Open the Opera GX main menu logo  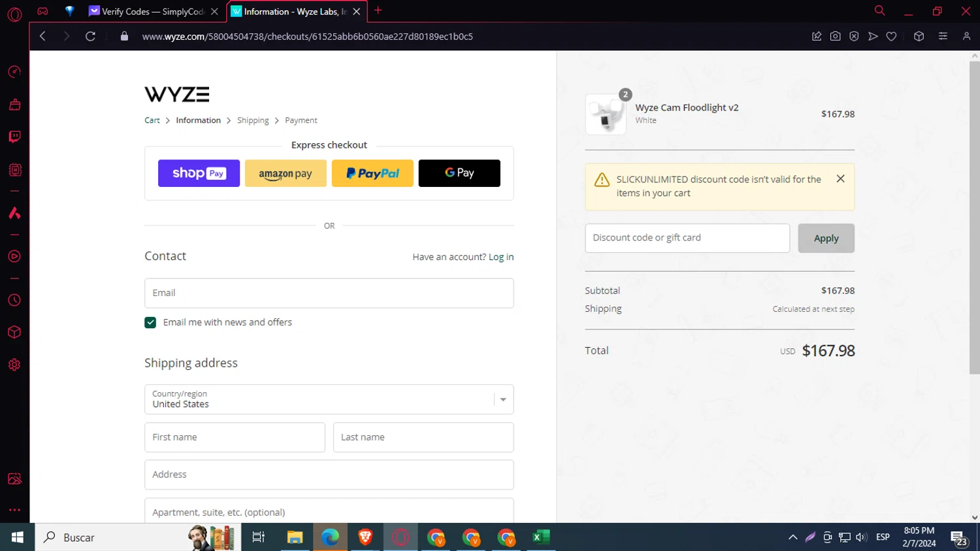click(x=14, y=14)
